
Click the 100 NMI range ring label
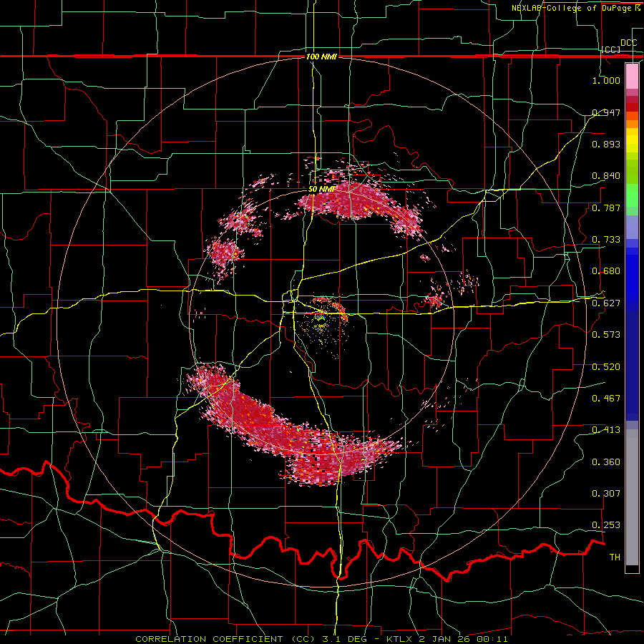tap(321, 57)
